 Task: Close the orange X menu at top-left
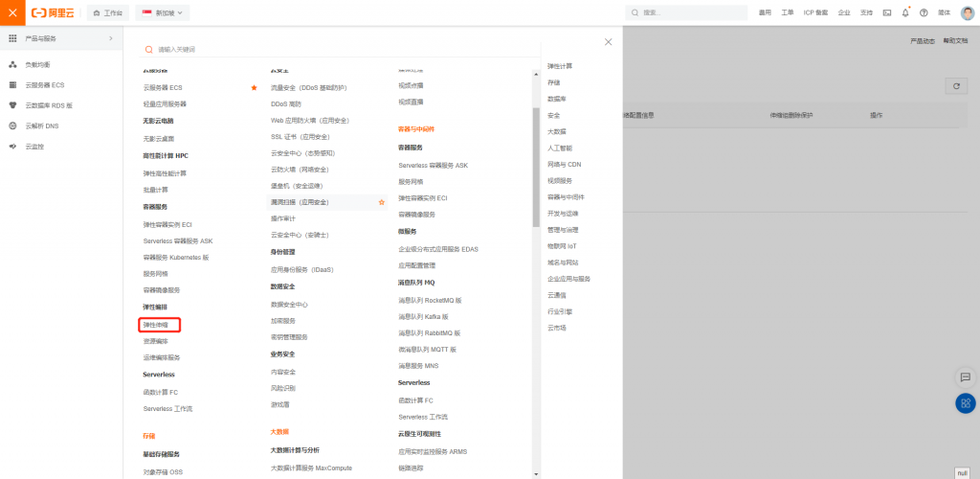click(12, 12)
